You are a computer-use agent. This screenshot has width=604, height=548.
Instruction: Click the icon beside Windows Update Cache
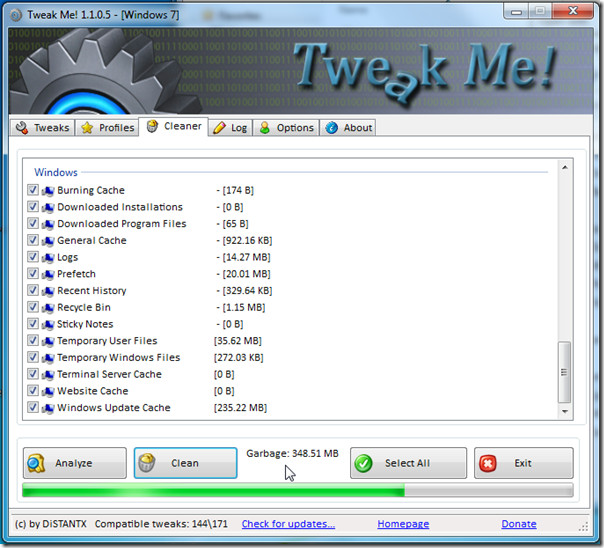(48, 408)
